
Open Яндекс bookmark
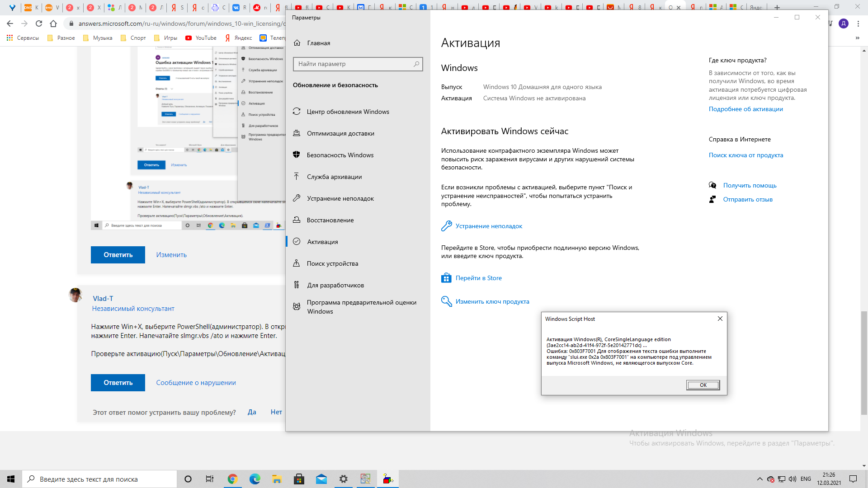pos(238,38)
